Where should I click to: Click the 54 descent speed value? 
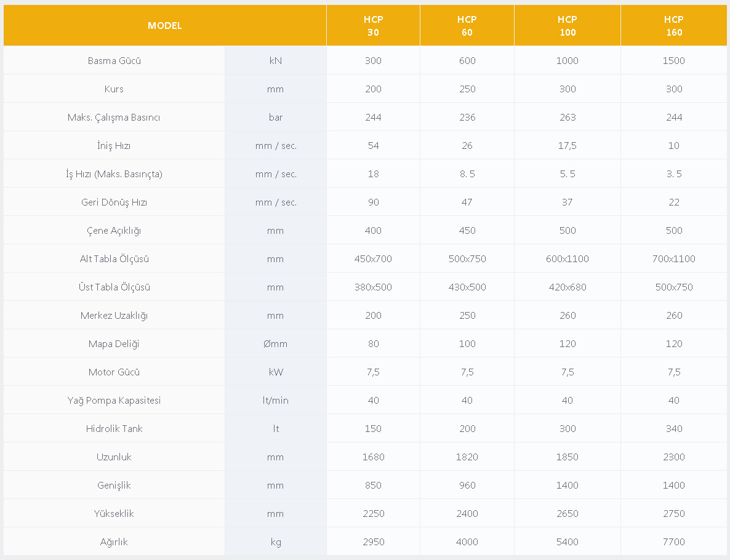pos(374,146)
